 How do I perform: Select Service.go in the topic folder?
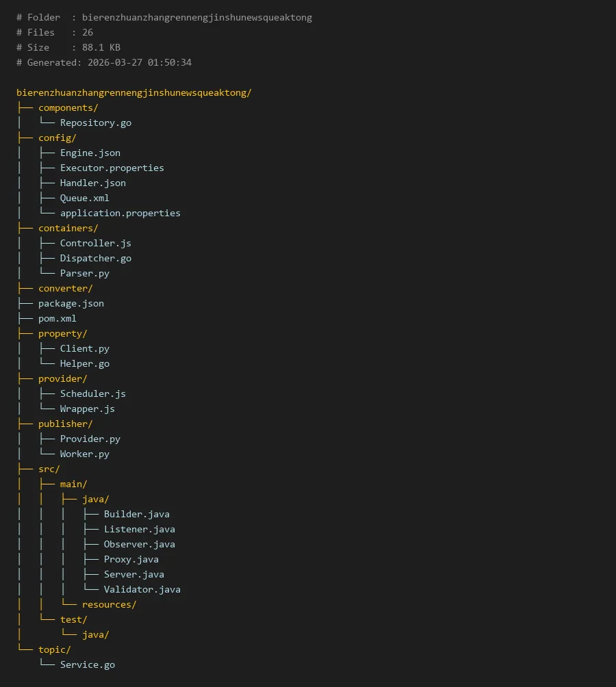(87, 664)
